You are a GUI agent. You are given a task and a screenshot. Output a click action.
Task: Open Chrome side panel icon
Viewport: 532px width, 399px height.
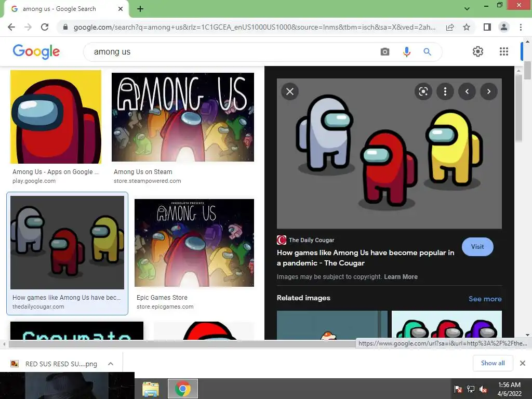[x=487, y=27]
